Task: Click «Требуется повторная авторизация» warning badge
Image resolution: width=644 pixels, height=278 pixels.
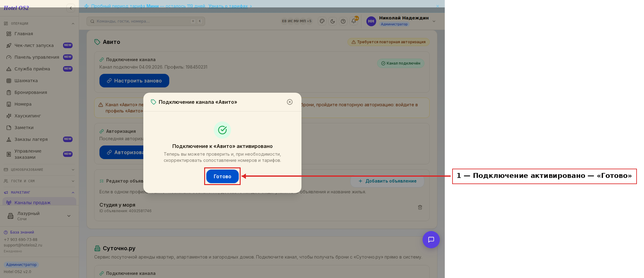Action: [389, 42]
